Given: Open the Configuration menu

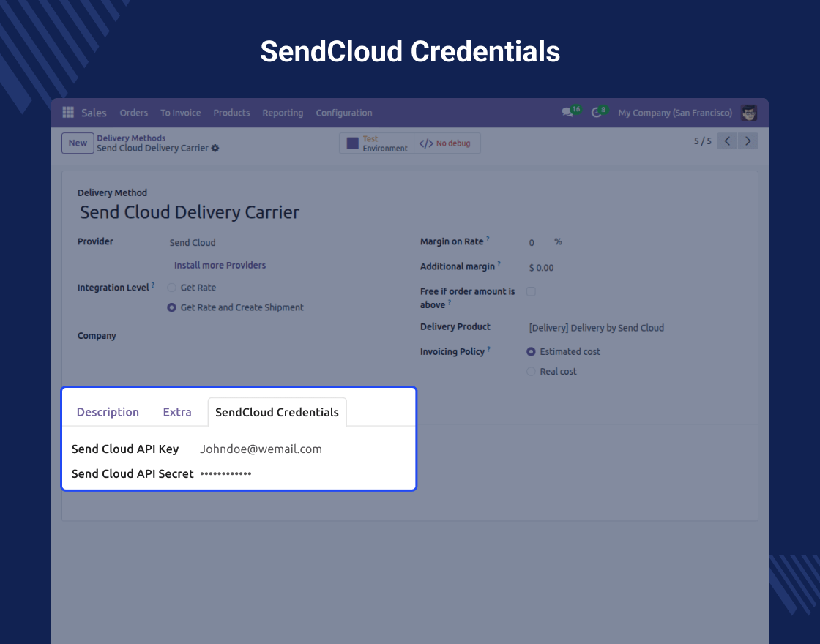Looking at the screenshot, I should click(x=343, y=113).
